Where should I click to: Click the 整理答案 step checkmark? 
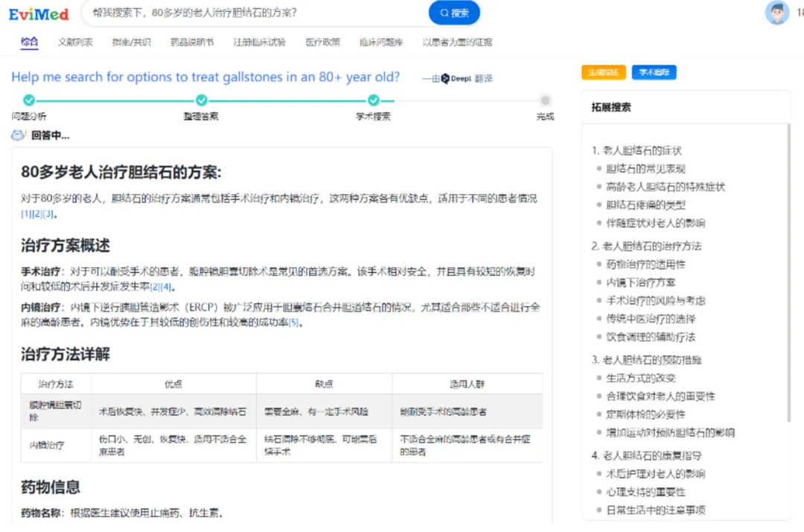(x=201, y=100)
